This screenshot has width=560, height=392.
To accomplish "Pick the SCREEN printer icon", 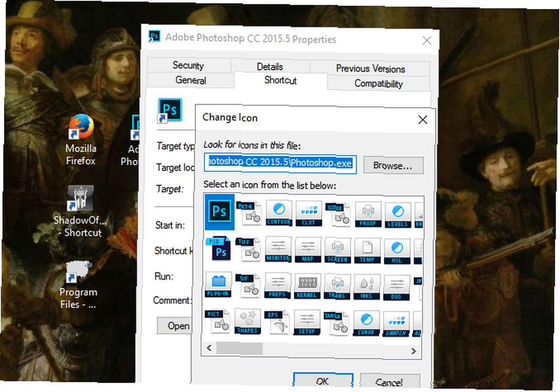I will 338,251.
